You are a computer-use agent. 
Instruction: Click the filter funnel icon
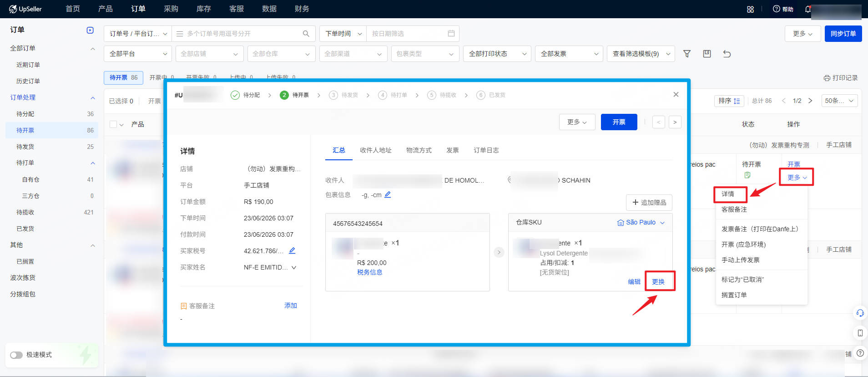(x=687, y=54)
